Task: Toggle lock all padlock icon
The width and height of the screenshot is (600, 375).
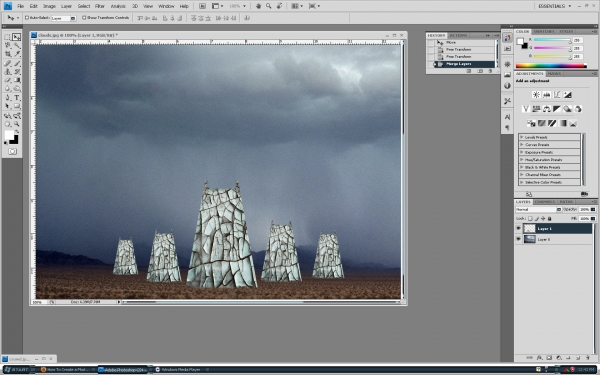Action: coord(549,218)
